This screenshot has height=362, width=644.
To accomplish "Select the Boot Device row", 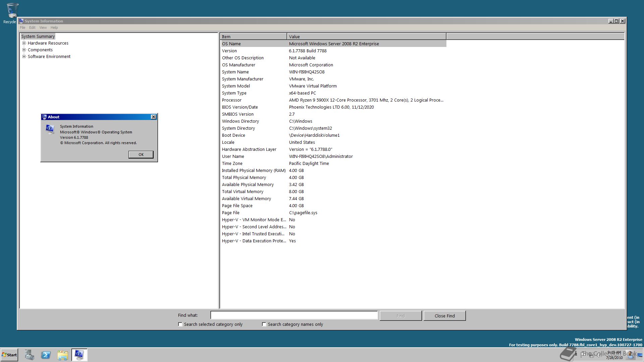I will pos(333,135).
